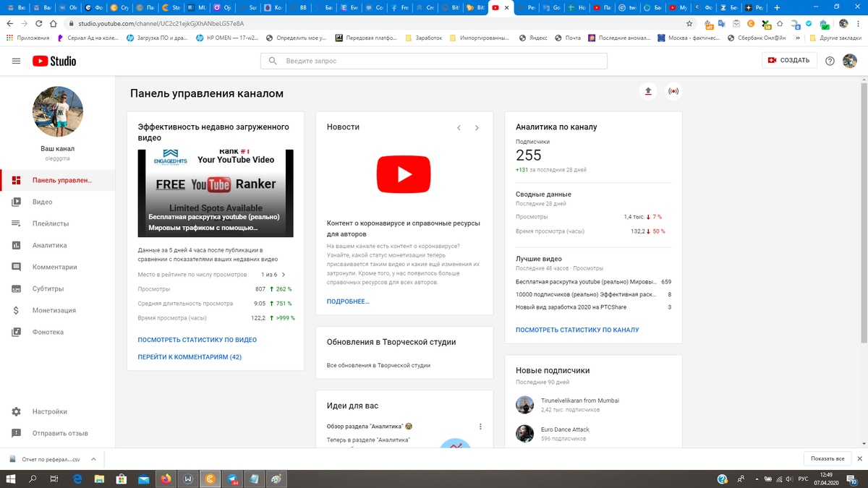Viewport: 868px width, 488px height.
Task: Open the help question mark icon
Action: (x=830, y=61)
